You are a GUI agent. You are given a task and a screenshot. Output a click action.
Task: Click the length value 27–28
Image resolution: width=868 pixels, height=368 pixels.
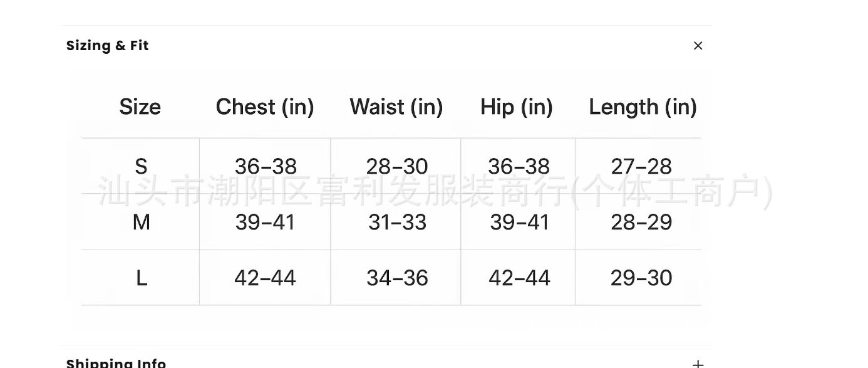[x=641, y=167]
